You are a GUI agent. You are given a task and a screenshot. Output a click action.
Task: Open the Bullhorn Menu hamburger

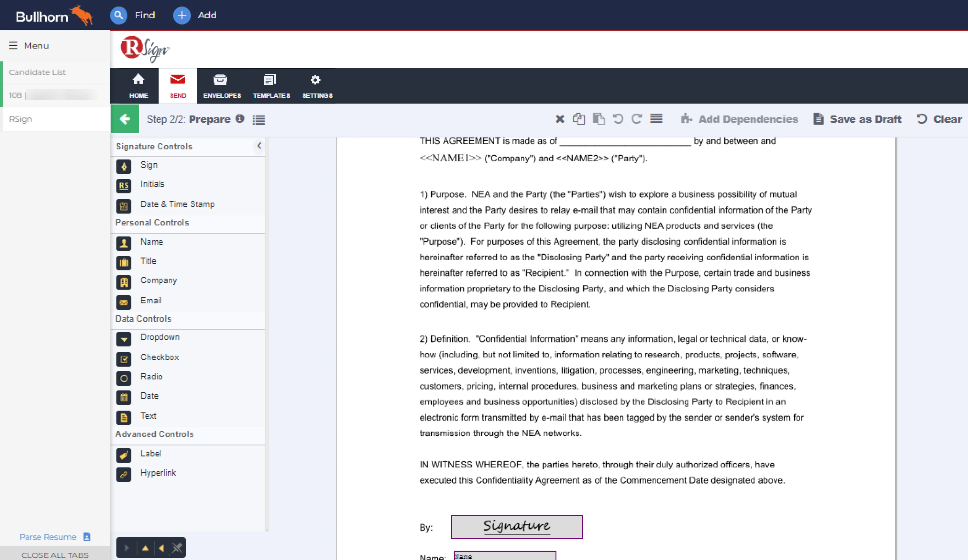tap(13, 45)
